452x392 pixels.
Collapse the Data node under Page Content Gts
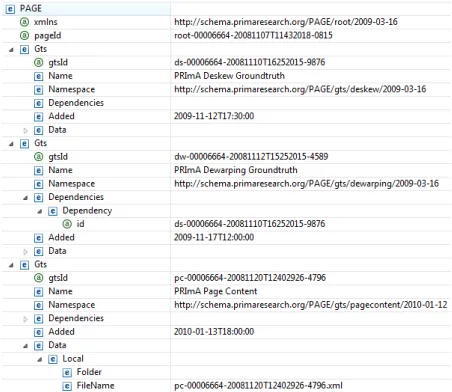click(25, 346)
